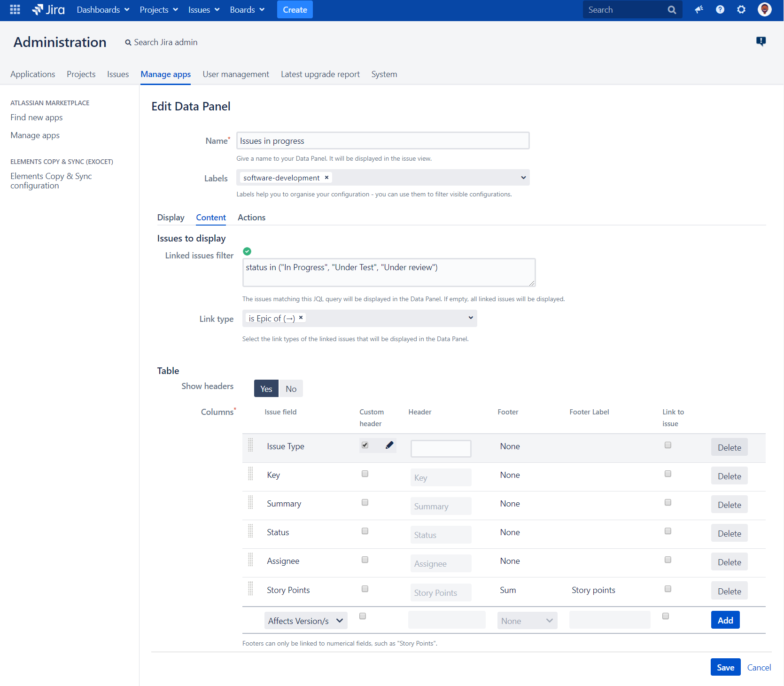Expand the Dashboards menu
784x686 pixels.
[x=103, y=9]
